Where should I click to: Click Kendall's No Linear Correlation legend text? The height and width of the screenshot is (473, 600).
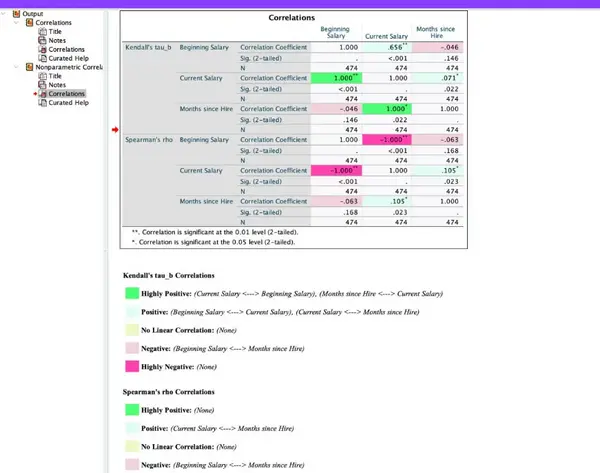pyautogui.click(x=189, y=330)
